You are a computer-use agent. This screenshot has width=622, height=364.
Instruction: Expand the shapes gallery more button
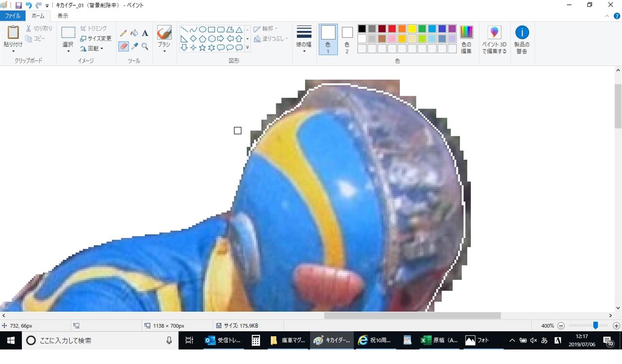[x=247, y=48]
